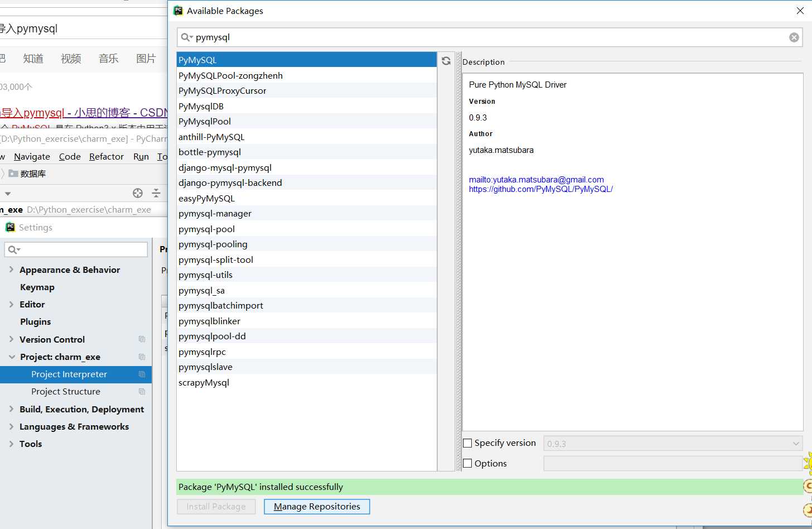Screen dimensions: 812x529
Task: Select anthill-PyMySQL package
Action: pyautogui.click(x=307, y=137)
